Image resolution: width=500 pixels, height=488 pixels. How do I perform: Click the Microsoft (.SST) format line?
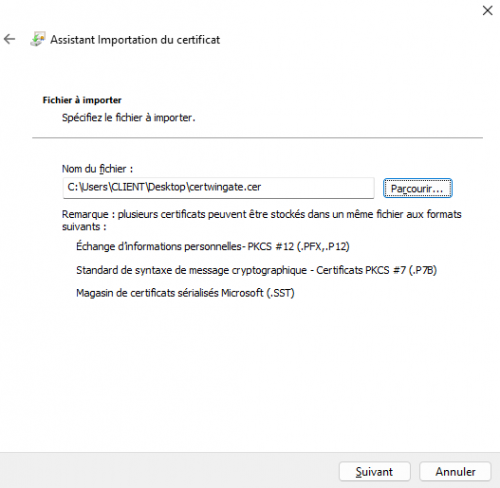pos(185,293)
